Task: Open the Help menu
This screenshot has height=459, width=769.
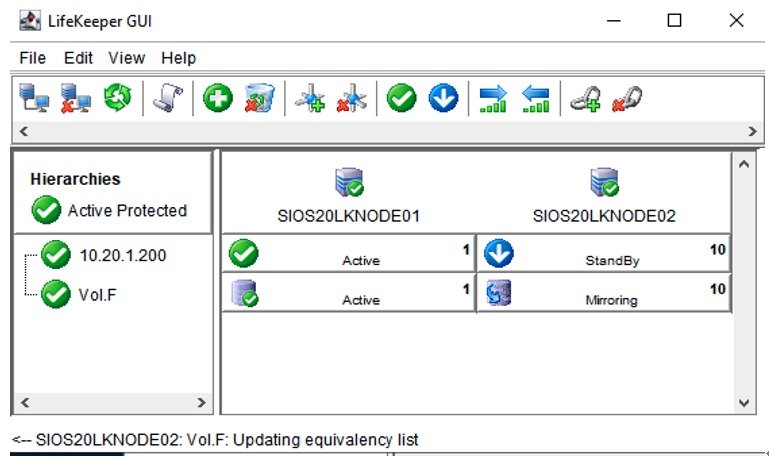Action: 179,58
